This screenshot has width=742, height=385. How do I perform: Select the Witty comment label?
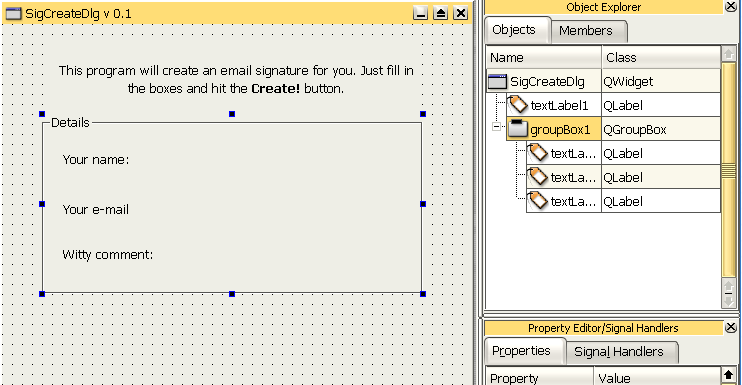(x=107, y=255)
